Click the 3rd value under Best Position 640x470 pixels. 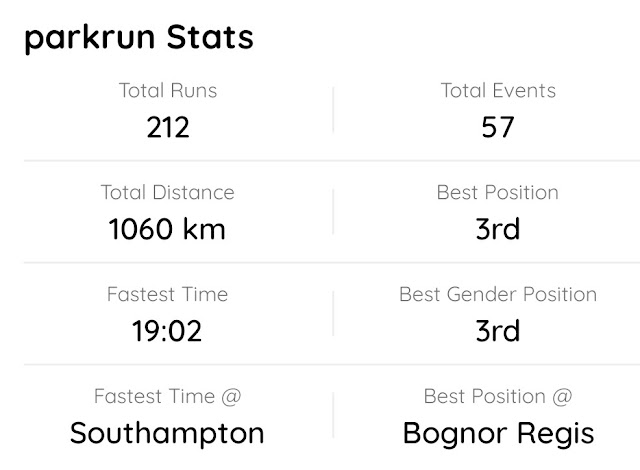(498, 229)
